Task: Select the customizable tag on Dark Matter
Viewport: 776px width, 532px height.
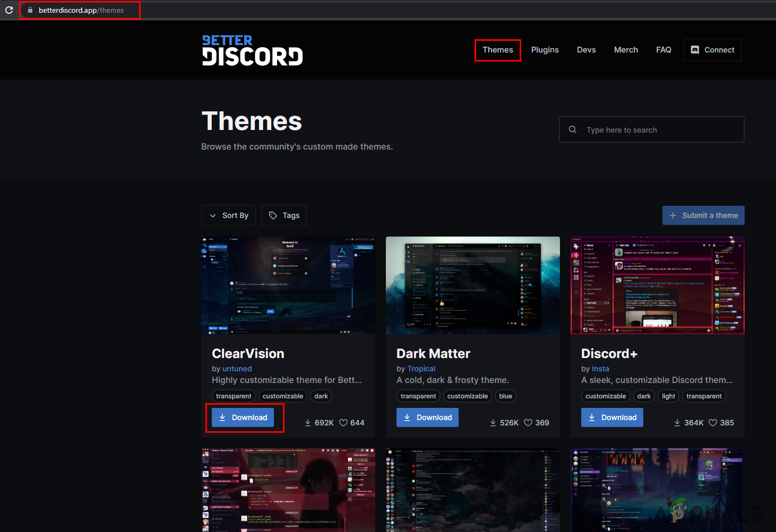Action: 468,396
